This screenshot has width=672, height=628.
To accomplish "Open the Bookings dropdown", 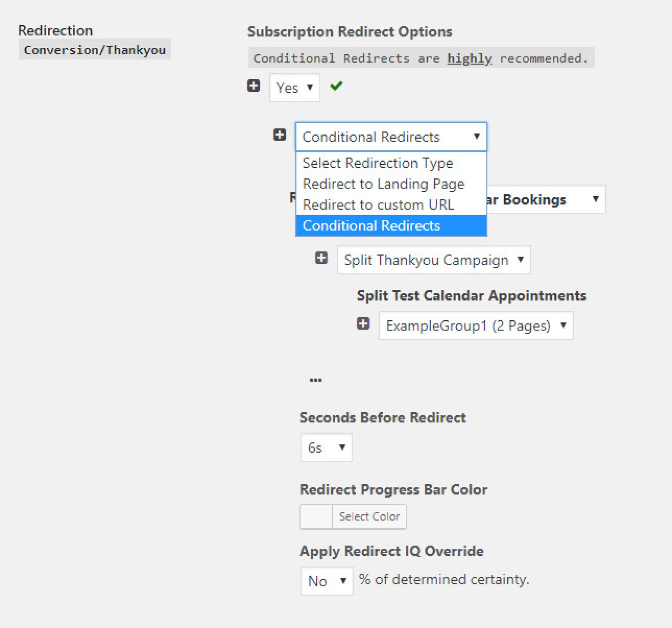I will click(x=546, y=199).
